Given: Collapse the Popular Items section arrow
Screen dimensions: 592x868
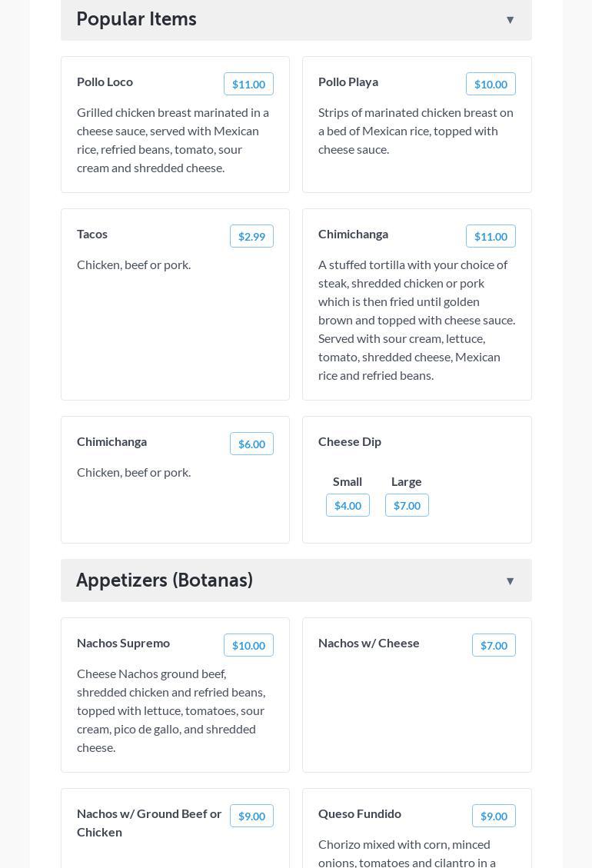Looking at the screenshot, I should (x=510, y=20).
